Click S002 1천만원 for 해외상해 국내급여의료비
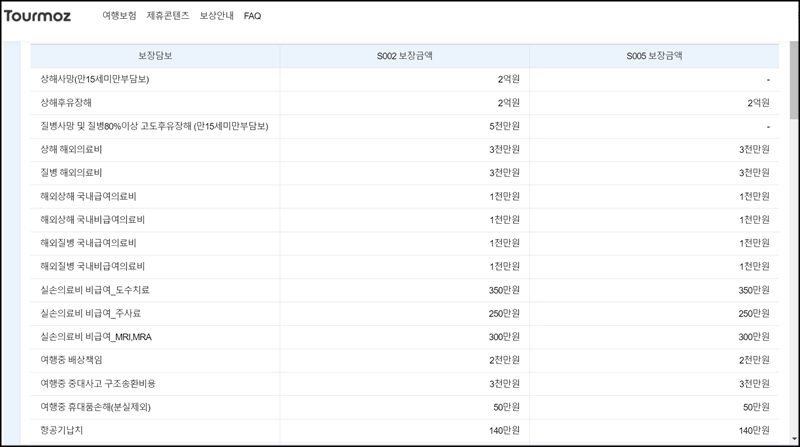 tap(504, 196)
